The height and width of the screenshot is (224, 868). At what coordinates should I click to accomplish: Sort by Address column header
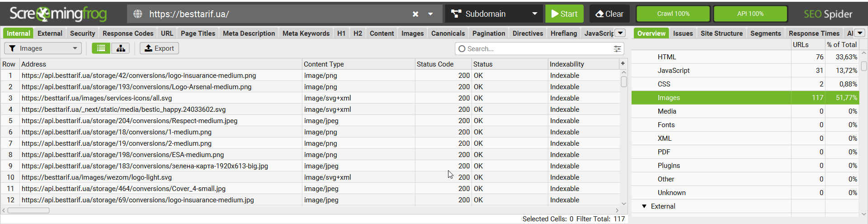160,64
